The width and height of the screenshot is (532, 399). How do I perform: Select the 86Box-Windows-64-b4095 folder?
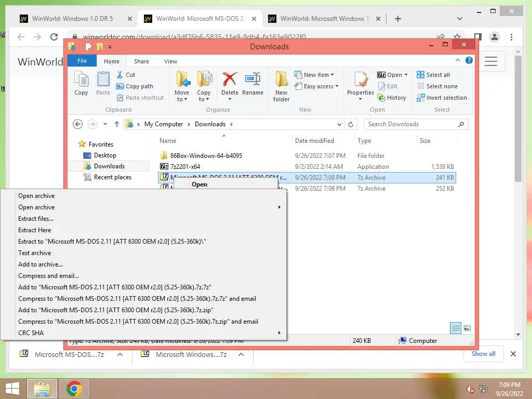coord(206,156)
